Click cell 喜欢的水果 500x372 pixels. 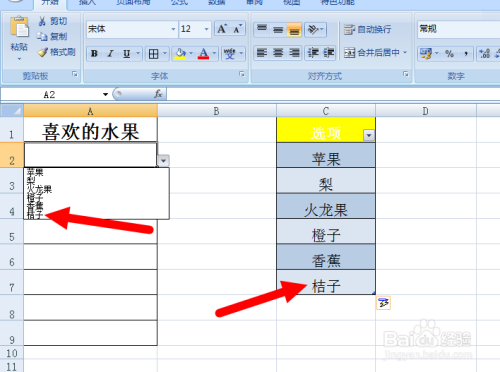[90, 130]
